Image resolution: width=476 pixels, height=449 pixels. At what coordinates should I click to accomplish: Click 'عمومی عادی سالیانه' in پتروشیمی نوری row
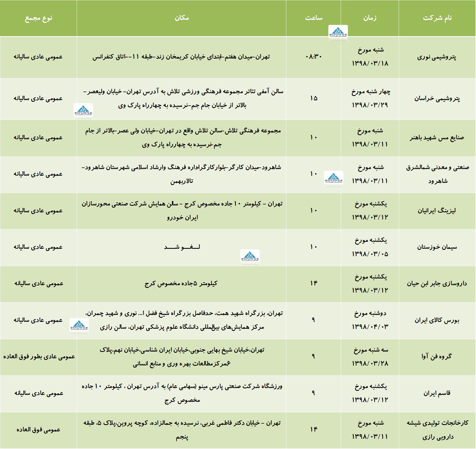38,57
